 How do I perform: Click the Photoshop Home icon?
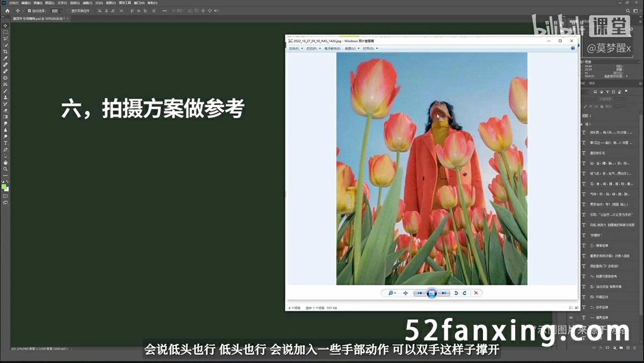(7, 11)
